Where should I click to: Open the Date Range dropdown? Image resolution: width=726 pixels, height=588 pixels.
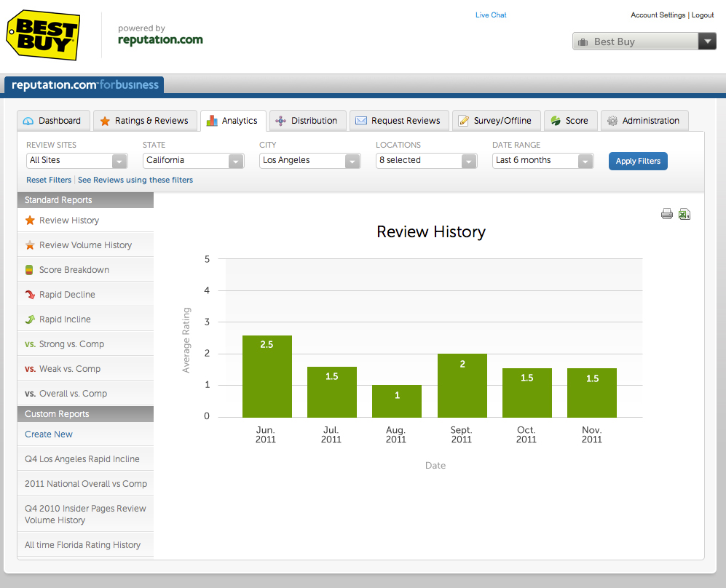point(543,161)
